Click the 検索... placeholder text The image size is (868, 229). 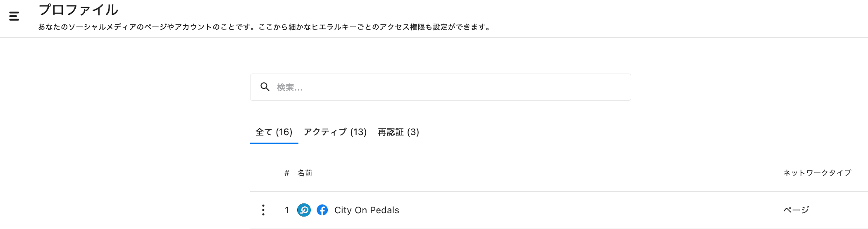(x=290, y=87)
